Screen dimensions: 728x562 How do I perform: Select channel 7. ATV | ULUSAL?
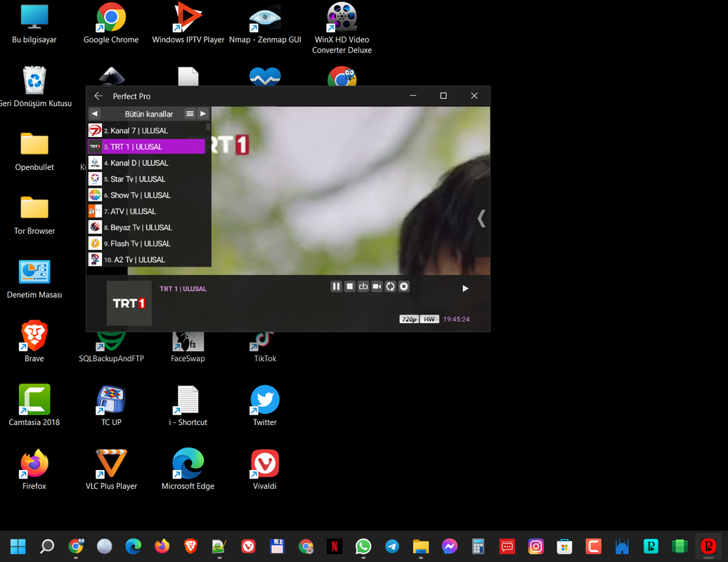click(147, 211)
